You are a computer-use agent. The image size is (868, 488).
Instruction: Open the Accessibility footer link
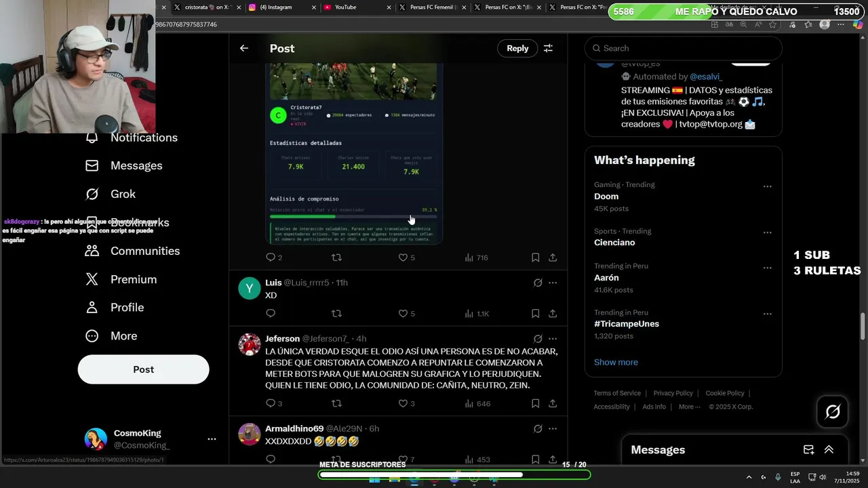pyautogui.click(x=612, y=407)
